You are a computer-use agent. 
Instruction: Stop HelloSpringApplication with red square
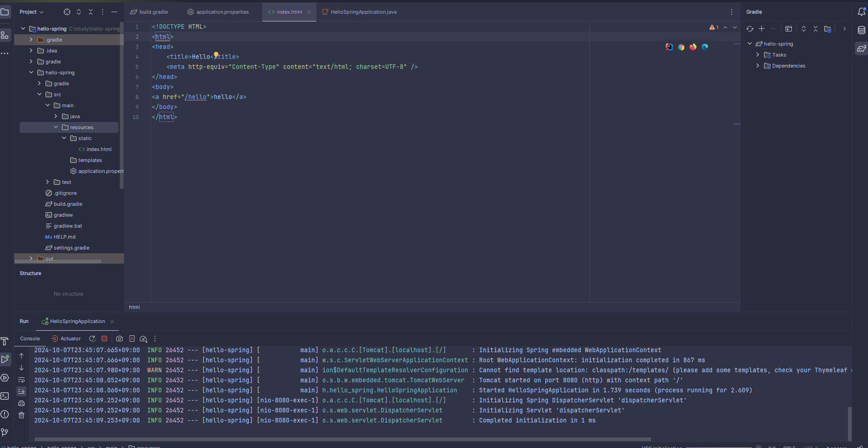tap(104, 339)
